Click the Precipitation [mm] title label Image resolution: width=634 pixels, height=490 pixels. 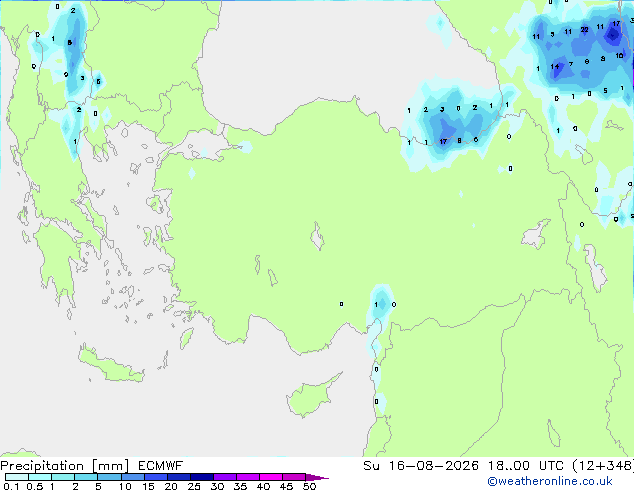click(x=65, y=466)
